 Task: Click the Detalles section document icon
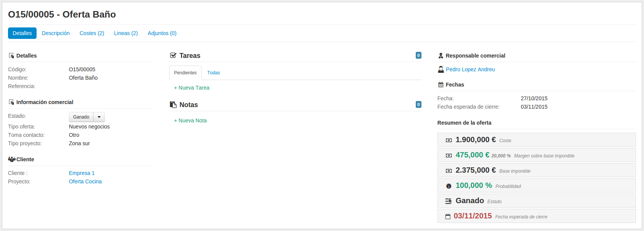pos(11,56)
